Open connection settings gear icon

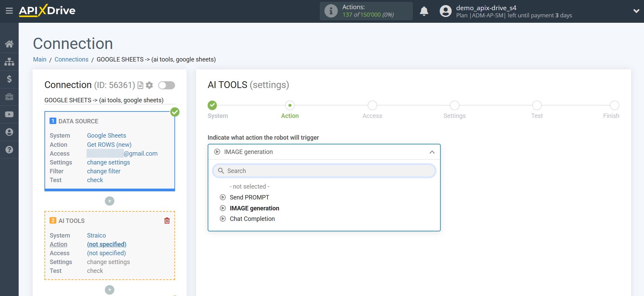tap(149, 85)
